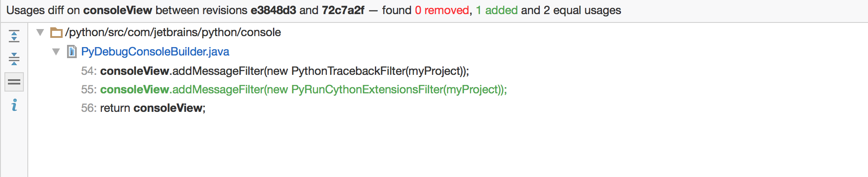Toggle the show equal usages button

pyautogui.click(x=14, y=82)
